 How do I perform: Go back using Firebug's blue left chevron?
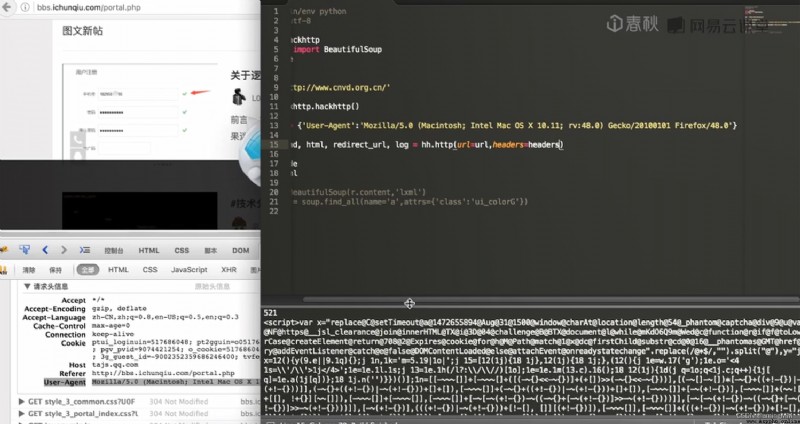coord(45,250)
